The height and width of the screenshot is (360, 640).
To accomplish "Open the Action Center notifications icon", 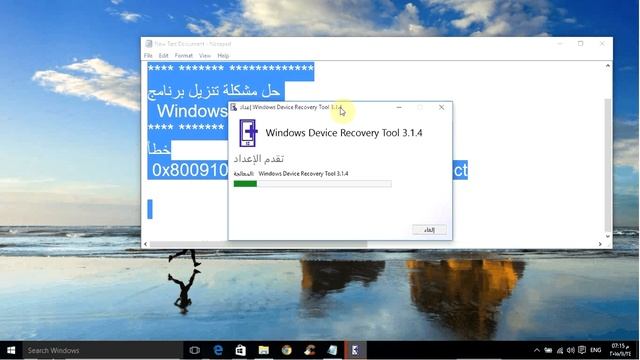I will point(582,350).
